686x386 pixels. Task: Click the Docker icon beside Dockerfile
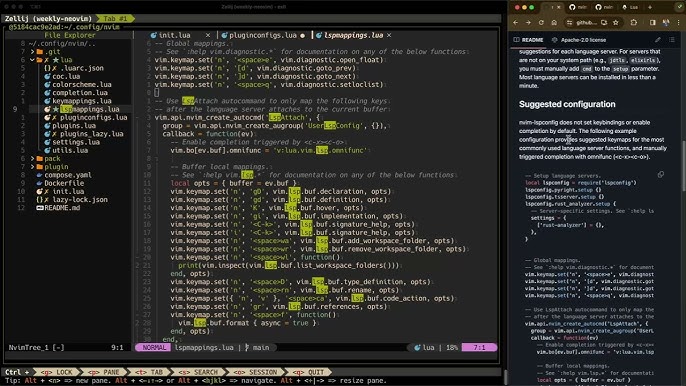pyautogui.click(x=39, y=183)
